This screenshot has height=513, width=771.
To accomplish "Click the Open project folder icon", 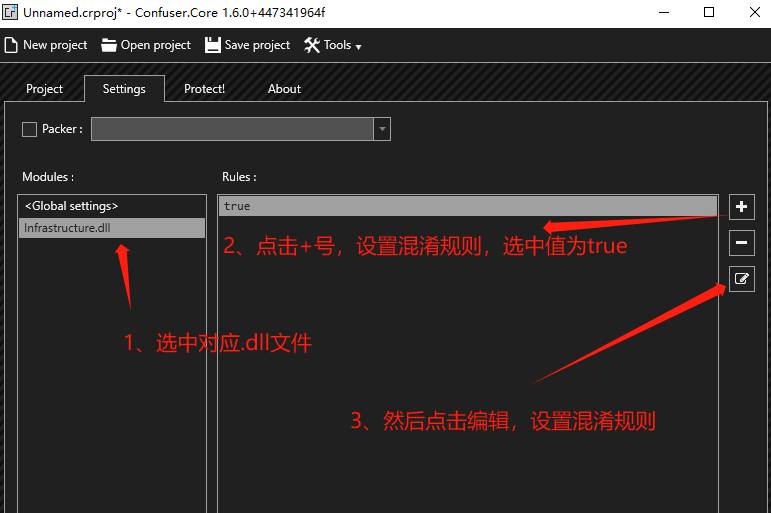I will (109, 45).
